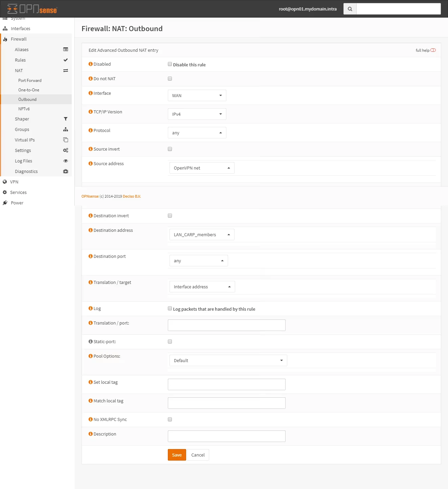Navigate to the Port Forward section

(30, 80)
